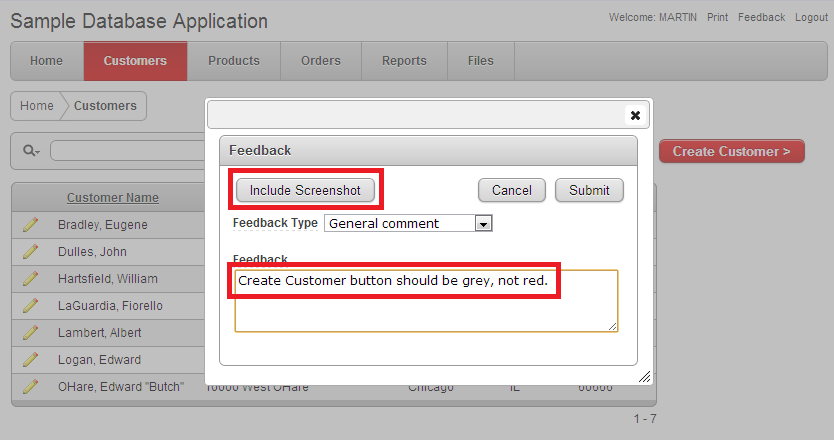This screenshot has width=834, height=440.
Task: Switch to the Products tab
Action: coord(234,61)
